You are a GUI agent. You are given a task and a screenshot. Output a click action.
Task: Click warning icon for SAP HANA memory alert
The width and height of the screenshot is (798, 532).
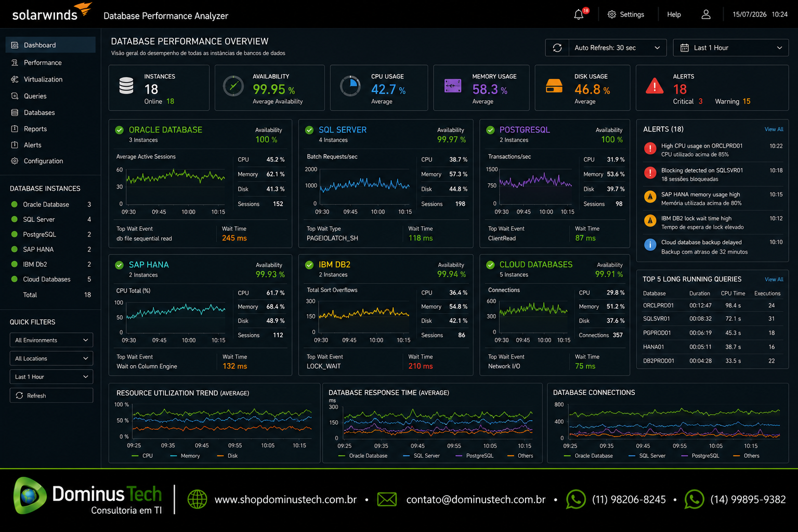(650, 196)
